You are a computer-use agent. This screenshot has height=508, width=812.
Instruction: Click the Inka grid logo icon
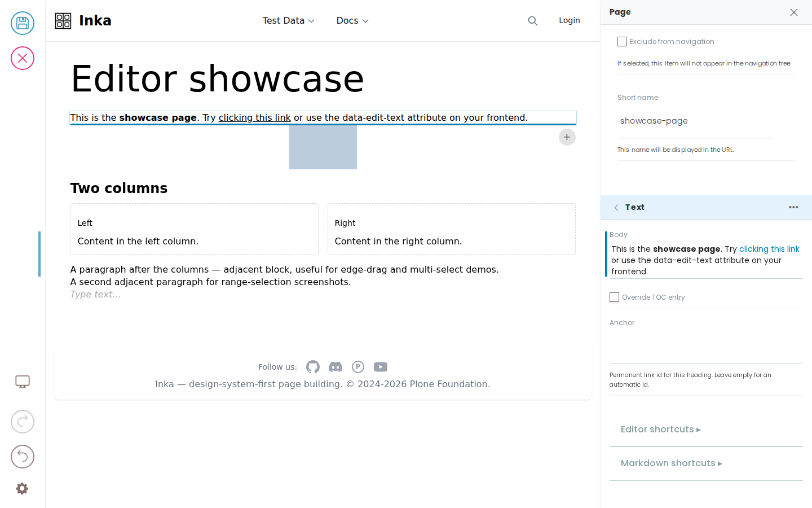pyautogui.click(x=63, y=21)
